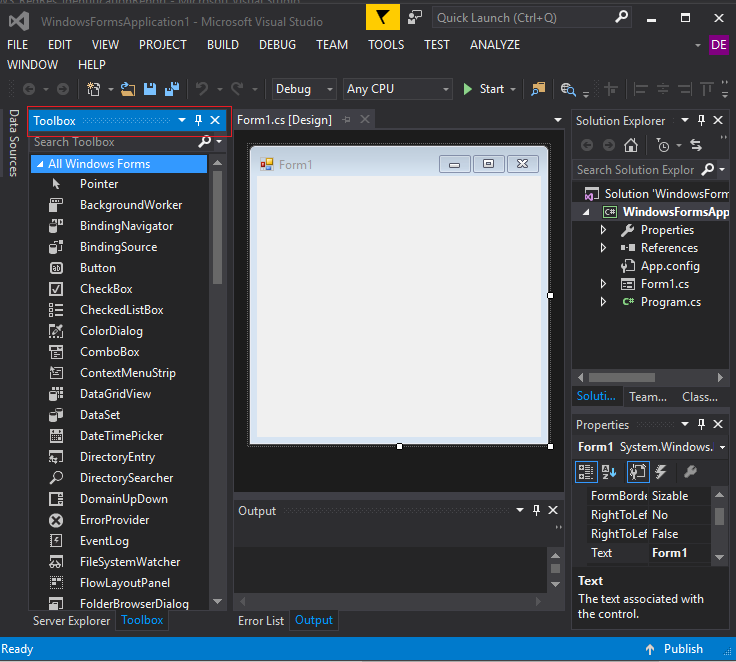Toggle auto-hide pin on Properties panel
The height and width of the screenshot is (662, 736).
[701, 424]
